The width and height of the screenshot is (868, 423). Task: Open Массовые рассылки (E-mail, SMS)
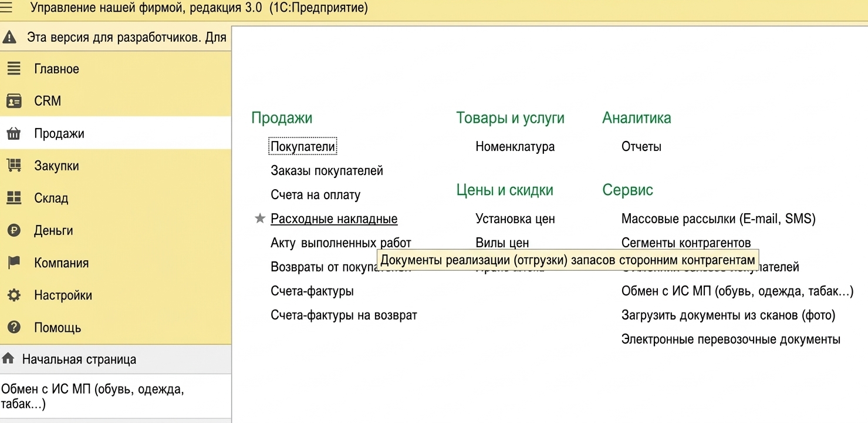(718, 219)
